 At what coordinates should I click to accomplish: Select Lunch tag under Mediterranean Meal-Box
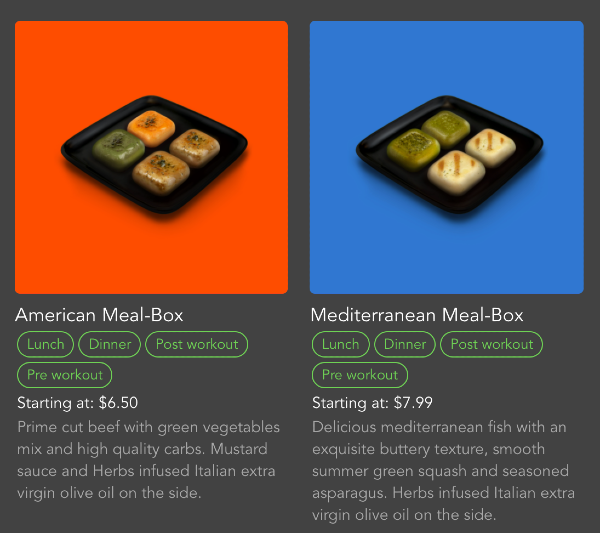341,344
